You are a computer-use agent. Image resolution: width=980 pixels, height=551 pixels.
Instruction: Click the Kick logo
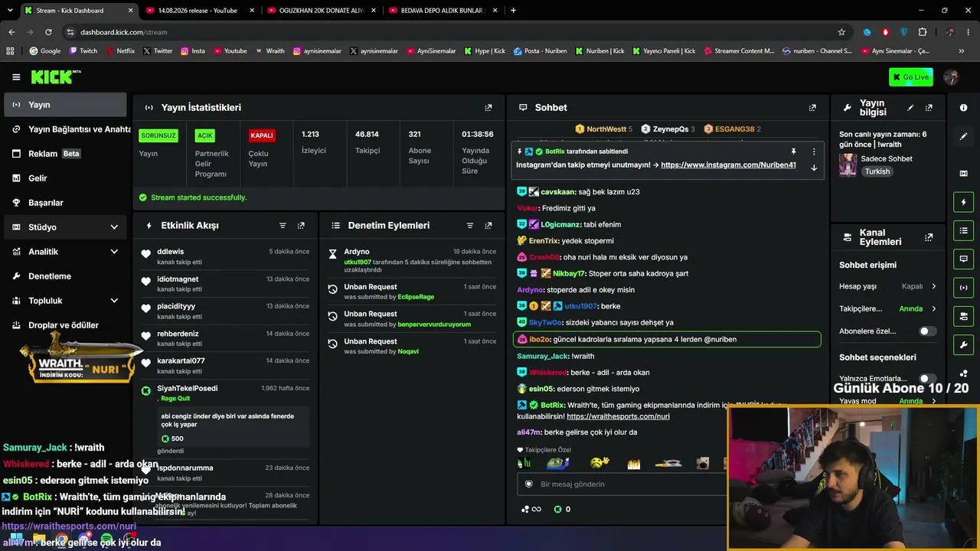[56, 77]
